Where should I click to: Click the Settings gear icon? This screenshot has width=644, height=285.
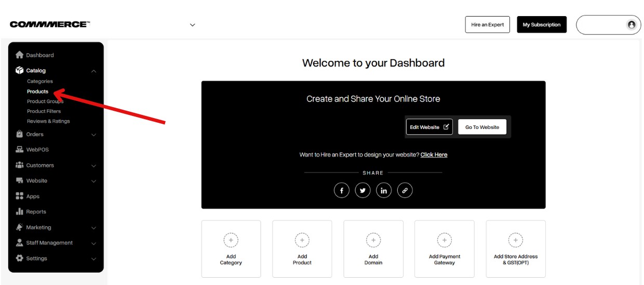pos(20,258)
